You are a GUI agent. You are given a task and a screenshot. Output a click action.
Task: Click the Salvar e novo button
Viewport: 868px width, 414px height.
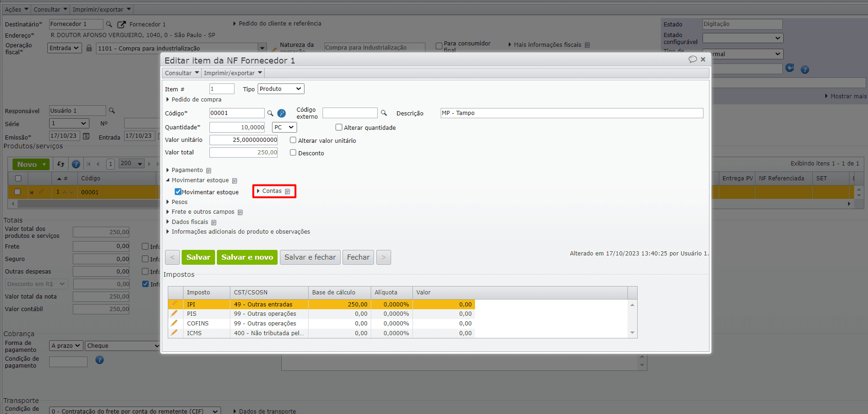click(247, 257)
